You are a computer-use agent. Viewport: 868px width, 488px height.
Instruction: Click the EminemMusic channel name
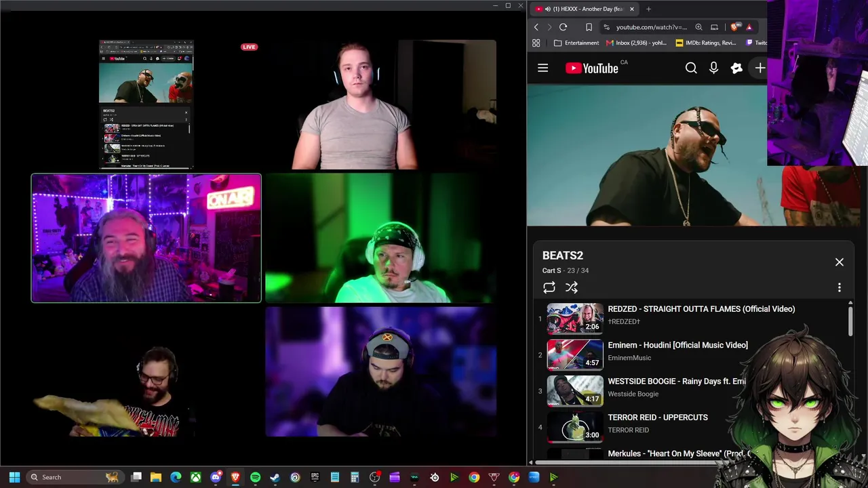(629, 358)
